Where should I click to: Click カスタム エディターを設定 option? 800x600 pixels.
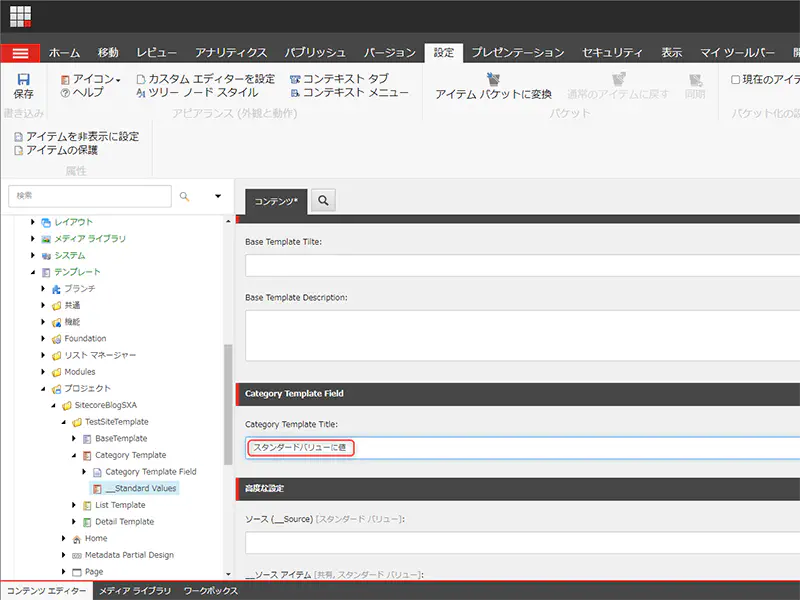pos(206,79)
